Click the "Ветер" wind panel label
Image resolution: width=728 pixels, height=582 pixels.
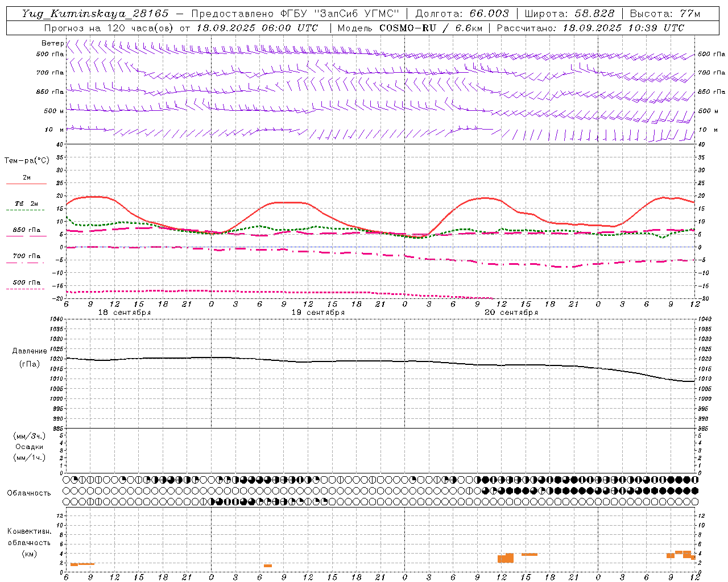(x=52, y=43)
